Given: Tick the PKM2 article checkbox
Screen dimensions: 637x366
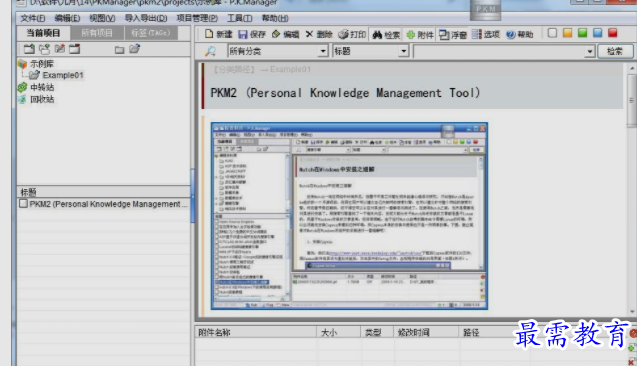Looking at the screenshot, I should 24,204.
